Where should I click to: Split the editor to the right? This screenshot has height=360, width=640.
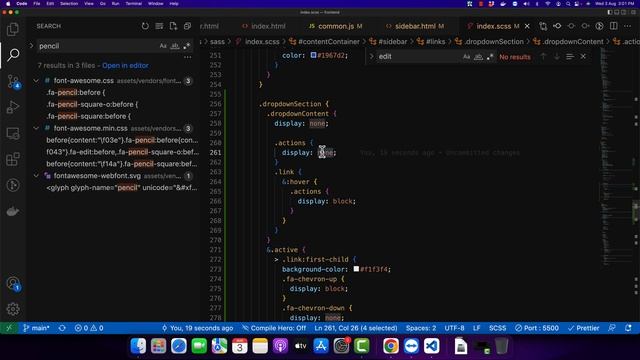click(x=613, y=26)
